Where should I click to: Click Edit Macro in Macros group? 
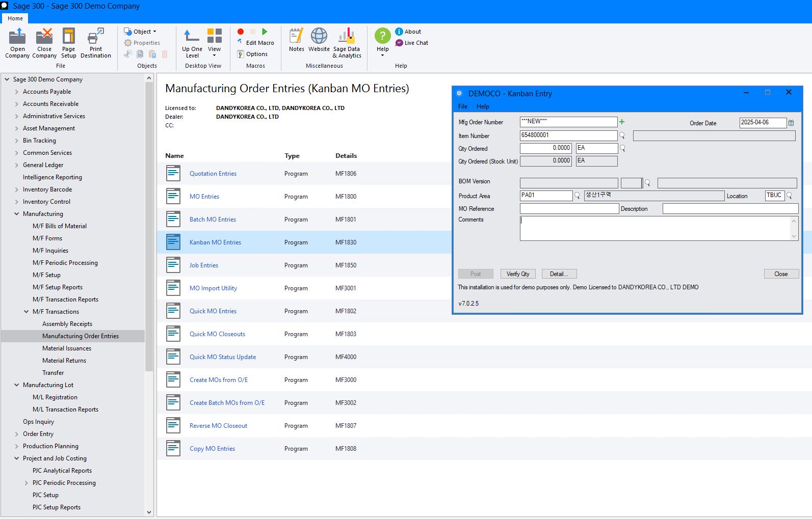[255, 43]
